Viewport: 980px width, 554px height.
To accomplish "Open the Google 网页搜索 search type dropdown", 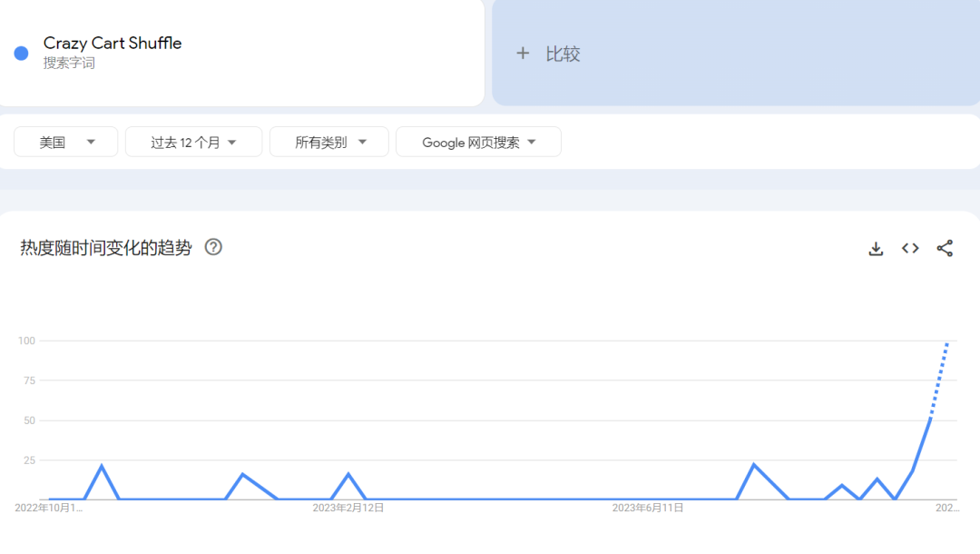I will 478,142.
